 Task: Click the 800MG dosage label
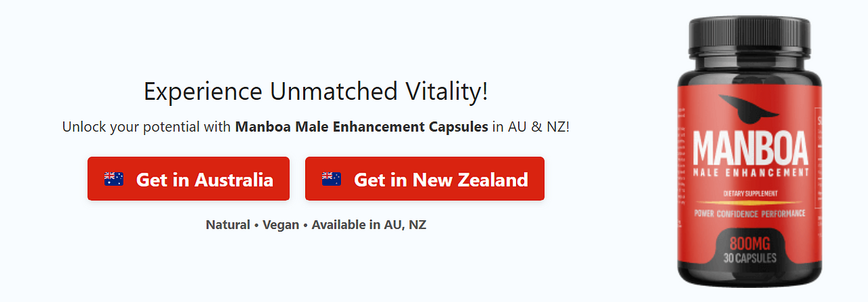[751, 244]
